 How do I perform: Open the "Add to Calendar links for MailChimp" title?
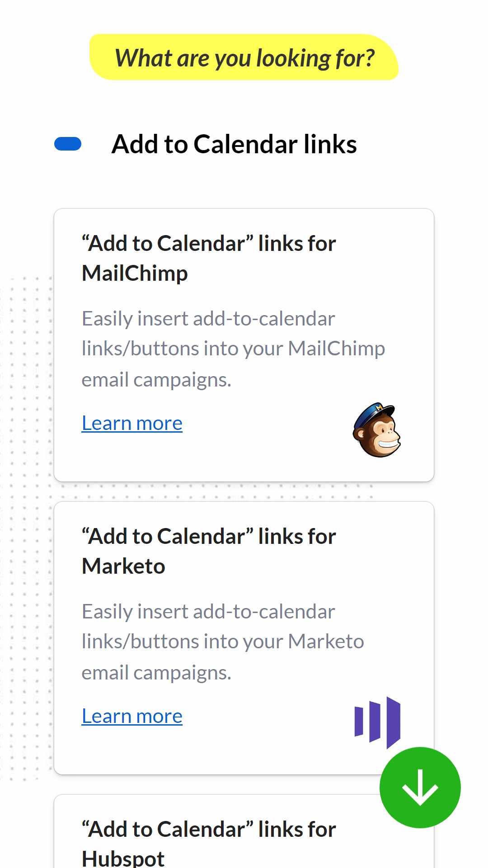coord(209,258)
